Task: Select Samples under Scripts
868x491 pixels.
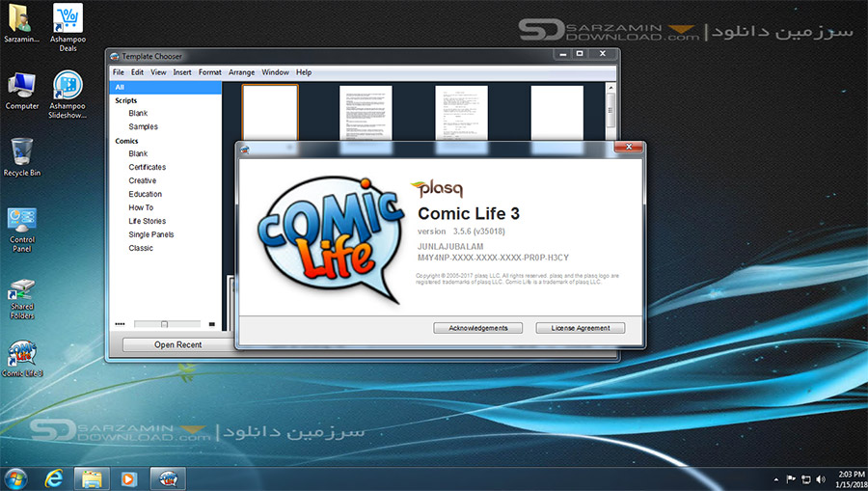Action: 143,126
